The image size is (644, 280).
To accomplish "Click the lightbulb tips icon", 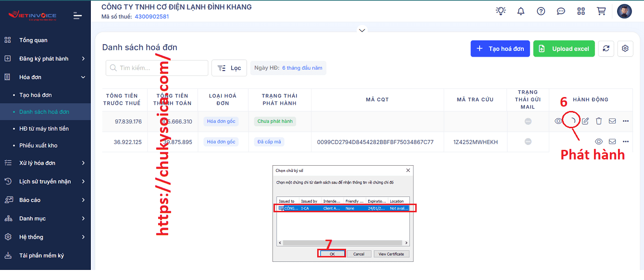I will pos(501,11).
